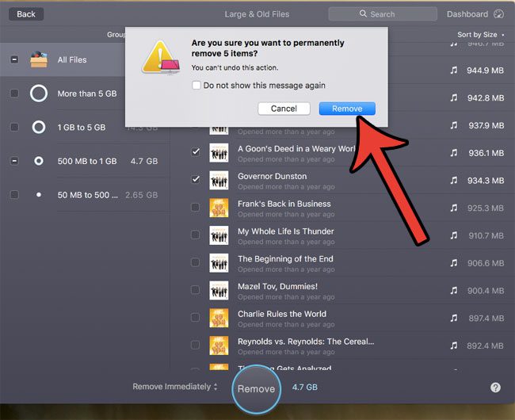Click music note icon beside 942.8 MB
515x420 pixels.
pyautogui.click(x=453, y=97)
